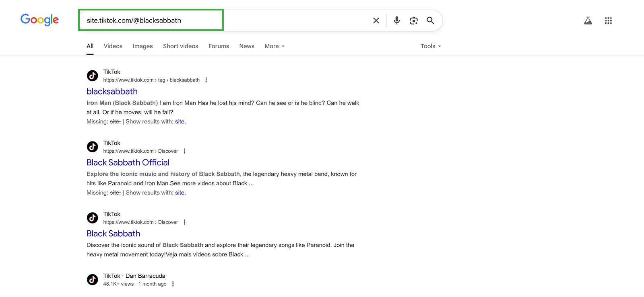Open options menu for Dan Barracuda result
The height and width of the screenshot is (297, 644).
point(173,284)
